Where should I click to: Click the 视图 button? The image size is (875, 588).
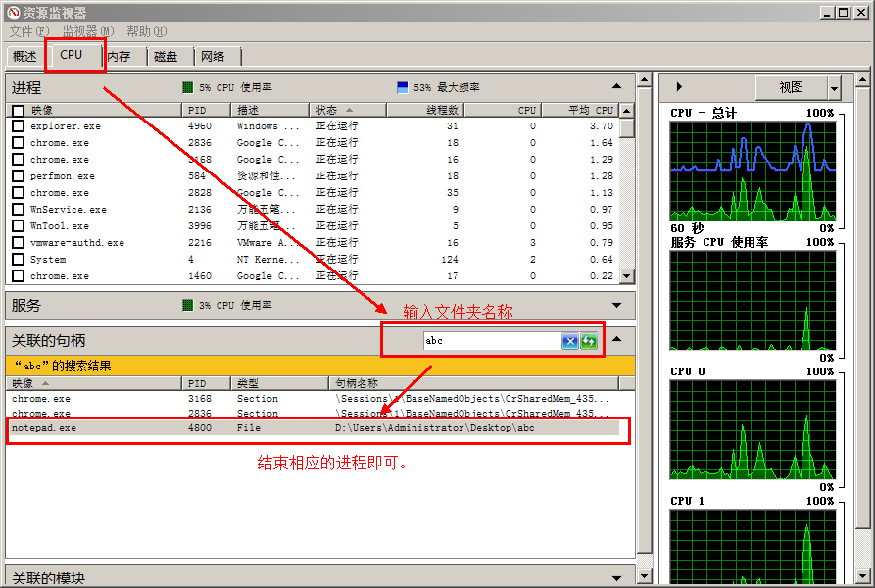tap(791, 88)
